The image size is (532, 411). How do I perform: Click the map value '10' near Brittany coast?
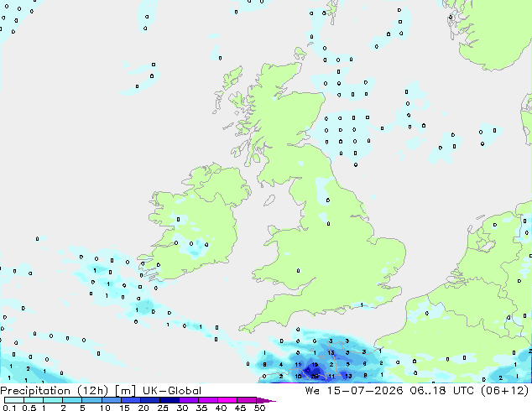[x=298, y=376]
